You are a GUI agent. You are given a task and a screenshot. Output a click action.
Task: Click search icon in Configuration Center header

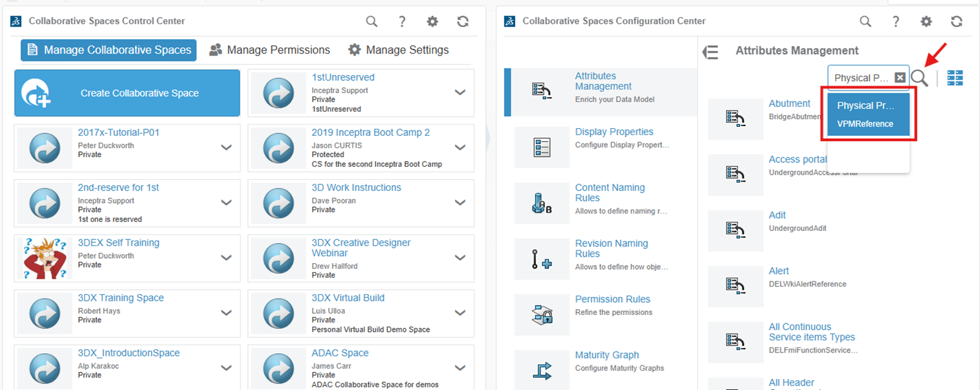[865, 21]
